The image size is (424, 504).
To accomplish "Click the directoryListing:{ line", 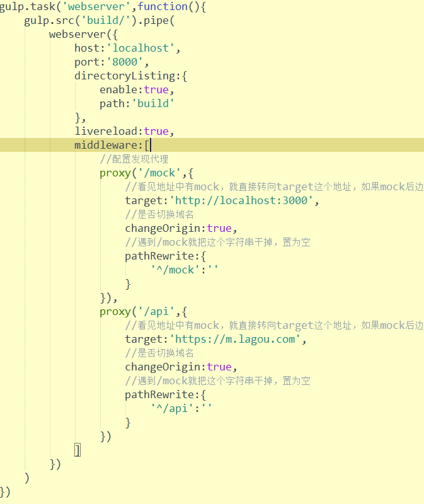I will tap(130, 76).
